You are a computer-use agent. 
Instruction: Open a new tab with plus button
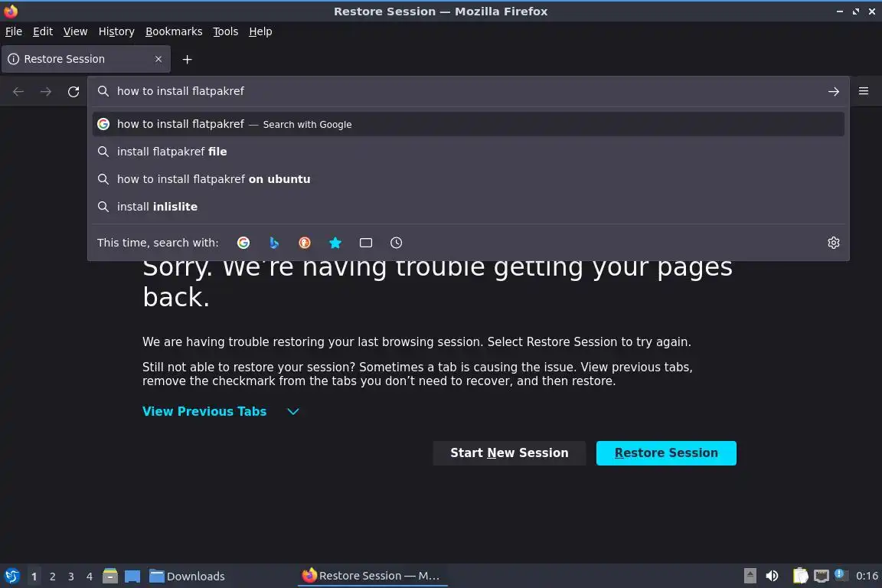pos(188,59)
